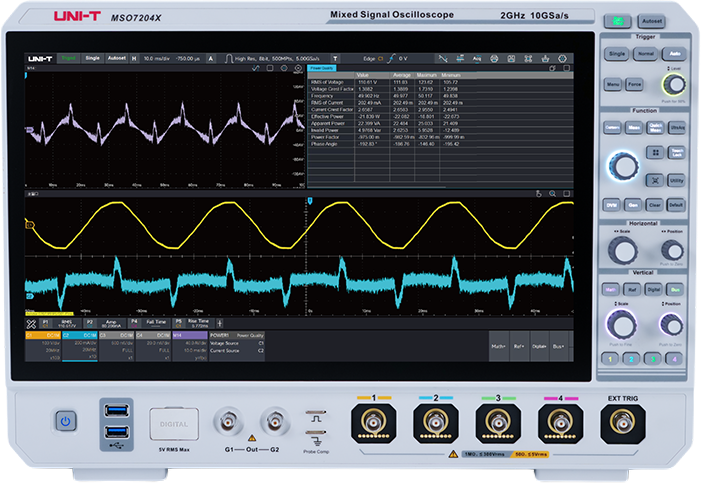Toggle the green Run/Stop button

click(x=617, y=21)
